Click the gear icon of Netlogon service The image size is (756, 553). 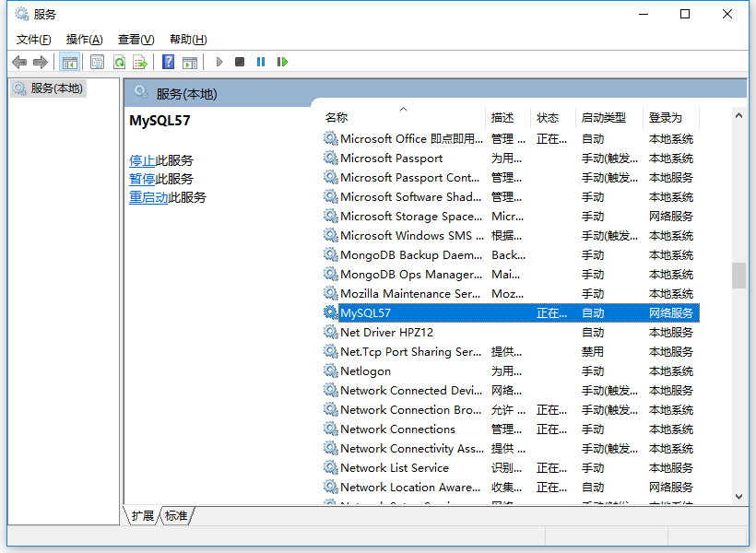[x=330, y=371]
